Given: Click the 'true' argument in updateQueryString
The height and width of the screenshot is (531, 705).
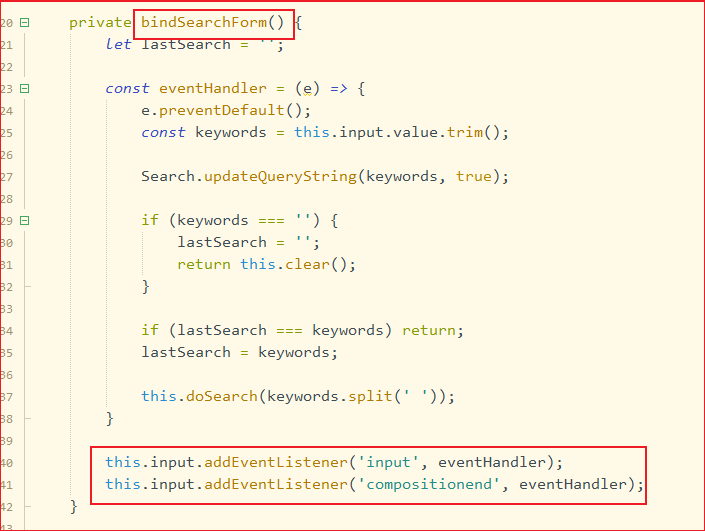Looking at the screenshot, I should [x=473, y=177].
